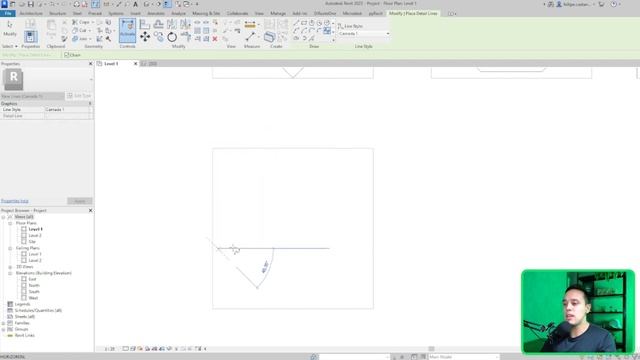
Task: Click the Create Similar icon
Action: pyautogui.click(x=269, y=37)
